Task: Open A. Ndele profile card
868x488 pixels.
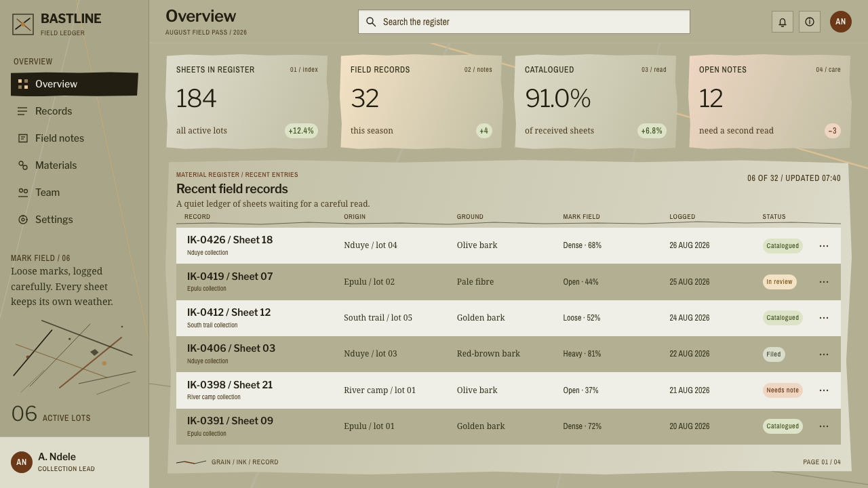Action: click(75, 462)
